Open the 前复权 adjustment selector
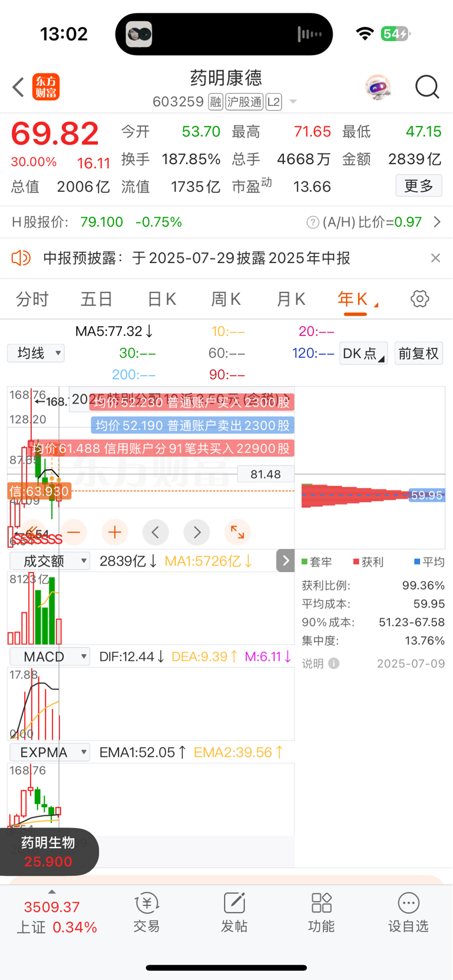 click(419, 353)
